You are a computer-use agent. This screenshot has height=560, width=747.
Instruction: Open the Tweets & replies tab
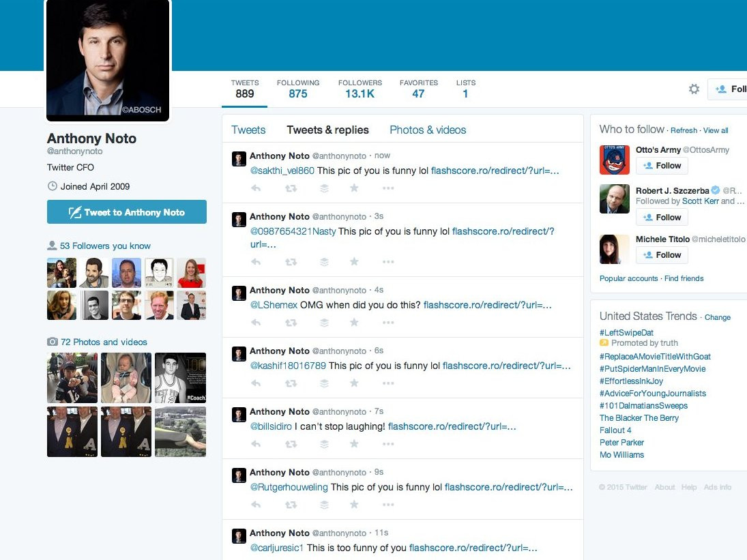[x=327, y=130]
